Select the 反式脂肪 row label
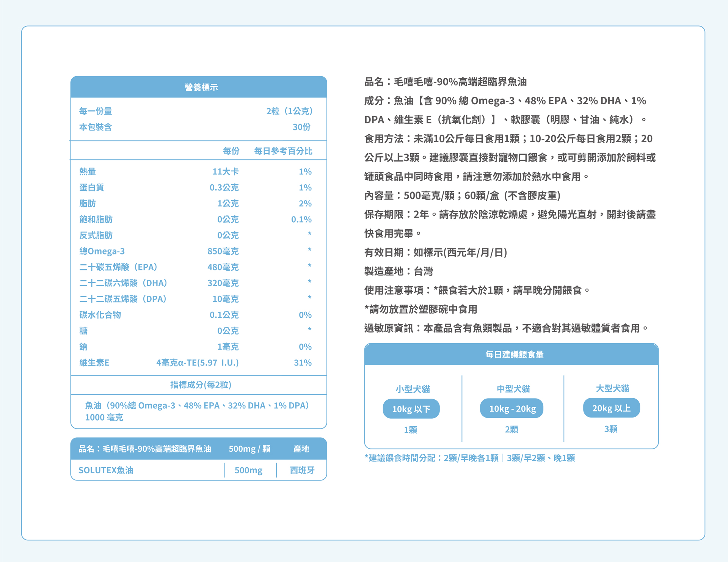 coord(96,235)
